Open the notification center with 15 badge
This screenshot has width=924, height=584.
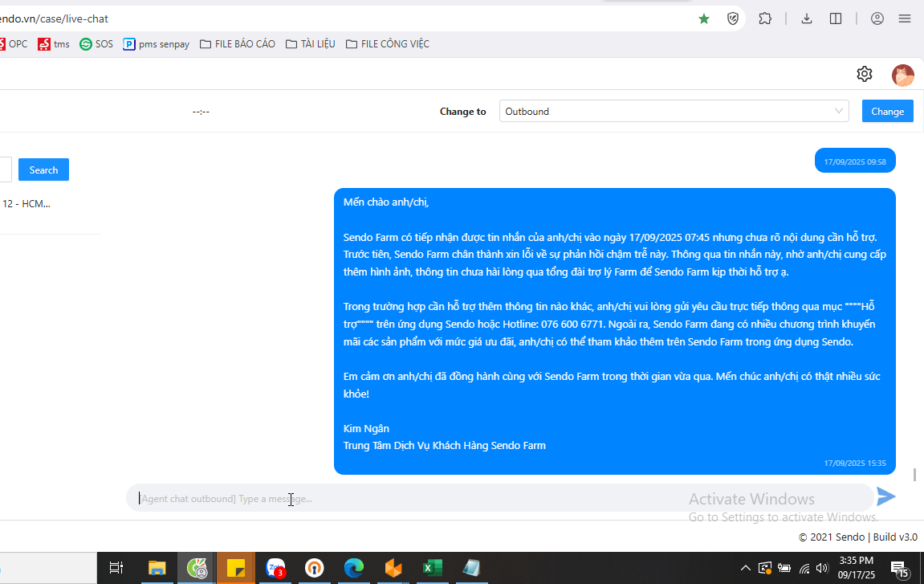click(x=899, y=569)
